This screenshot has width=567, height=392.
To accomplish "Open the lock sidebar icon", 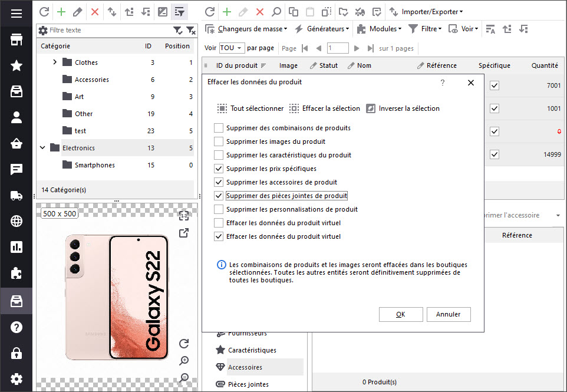I will tap(17, 353).
